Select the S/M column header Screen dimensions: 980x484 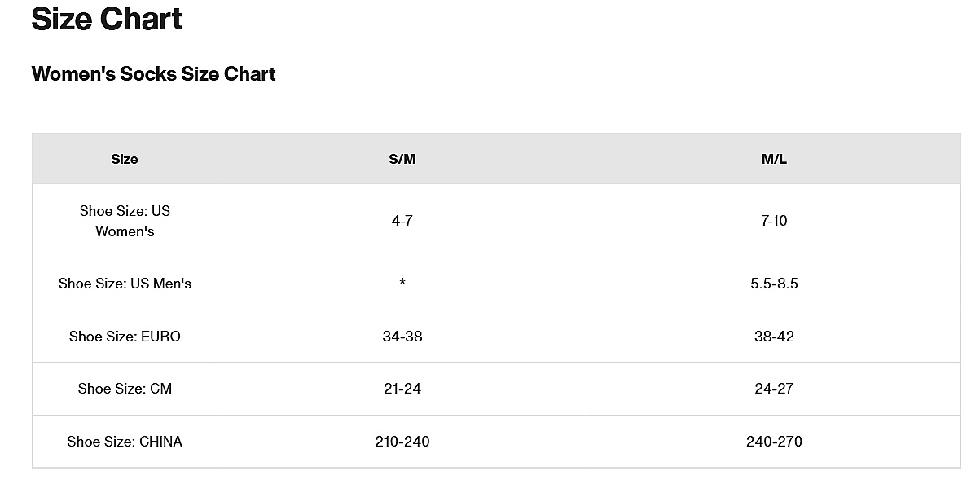[x=402, y=159]
